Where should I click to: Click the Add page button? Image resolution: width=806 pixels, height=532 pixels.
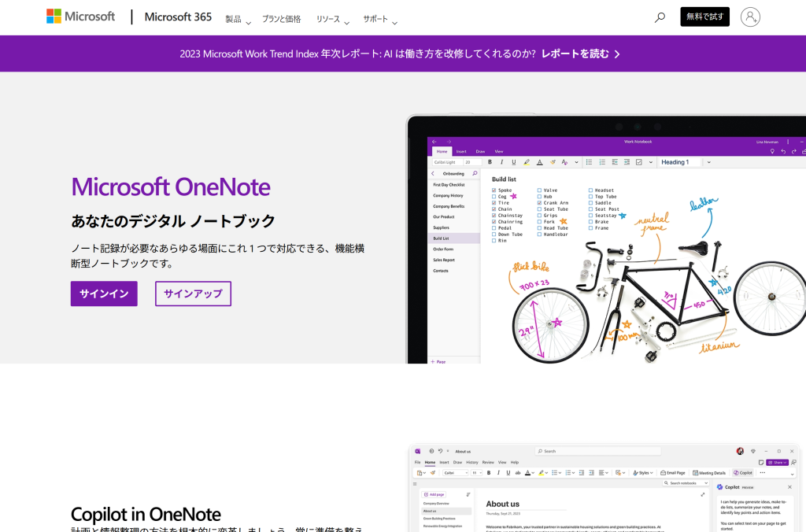tap(434, 494)
